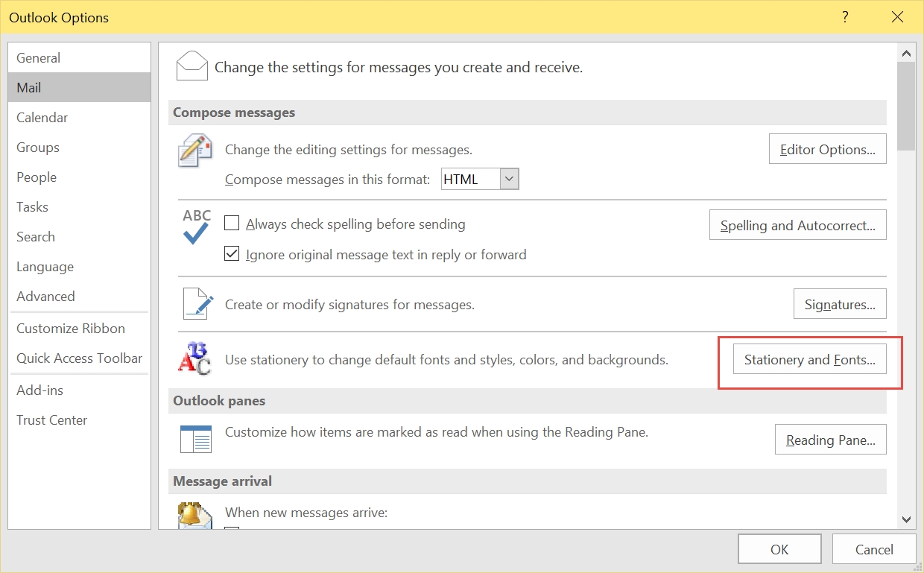Click the vertical scrollbar thumb
924x573 pixels.
[906, 107]
